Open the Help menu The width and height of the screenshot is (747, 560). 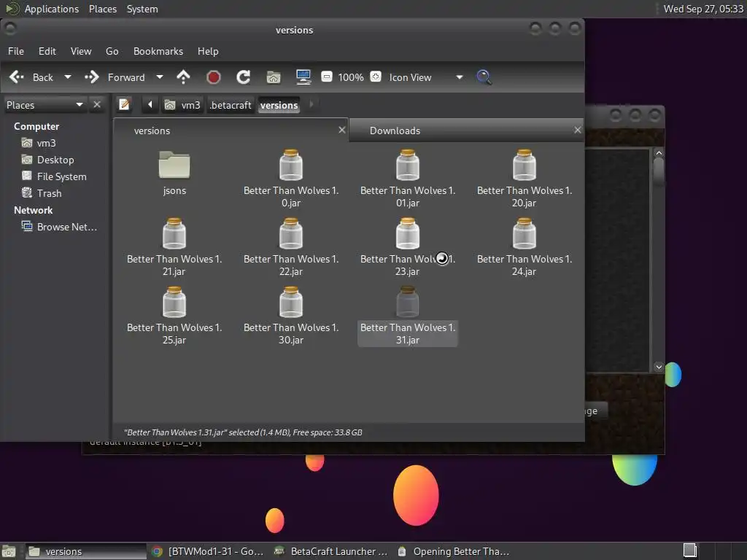click(208, 51)
